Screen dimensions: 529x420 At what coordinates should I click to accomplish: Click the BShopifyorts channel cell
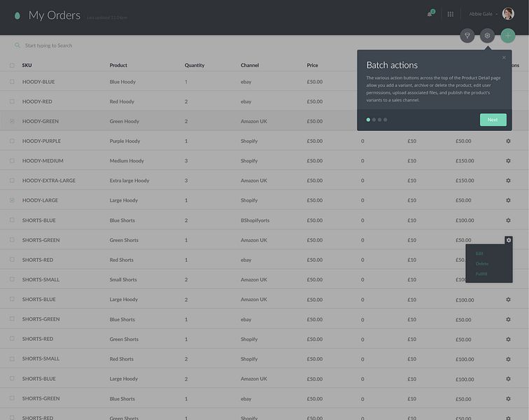(x=255, y=220)
